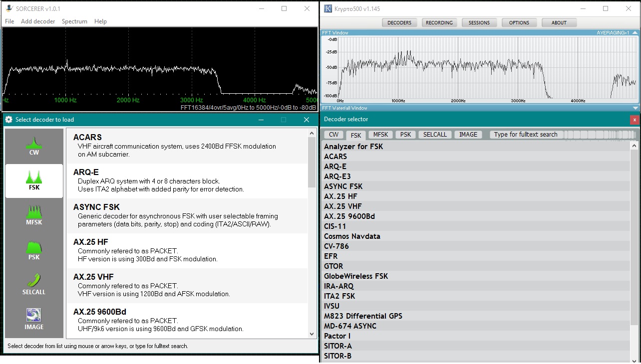641x364 pixels.
Task: Close the Decoder selector with red X
Action: click(x=635, y=120)
